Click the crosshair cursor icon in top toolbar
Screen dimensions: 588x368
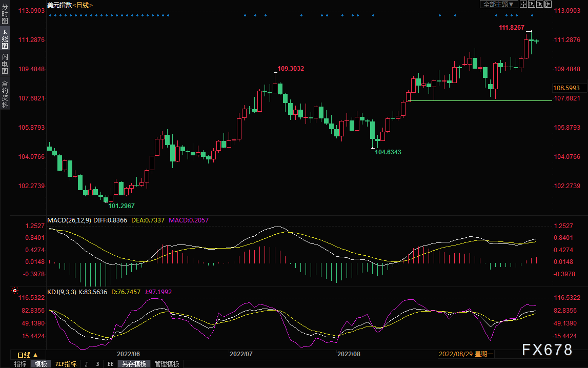click(523, 4)
